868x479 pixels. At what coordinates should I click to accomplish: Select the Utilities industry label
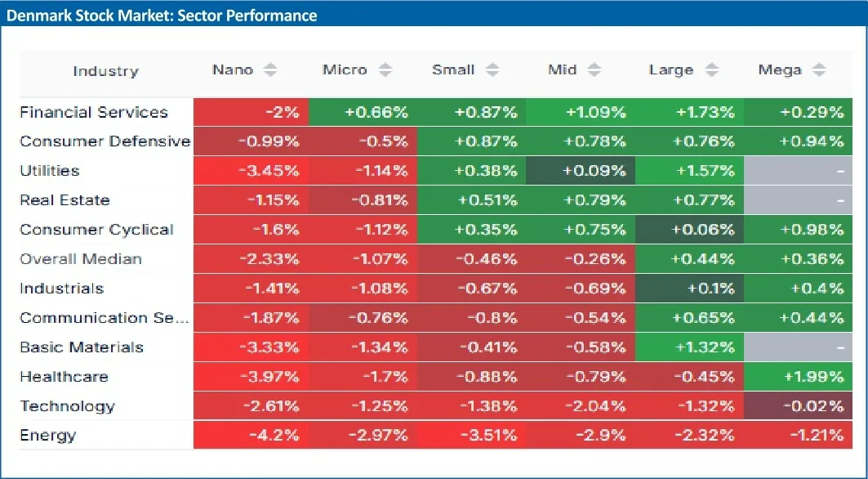pos(50,171)
